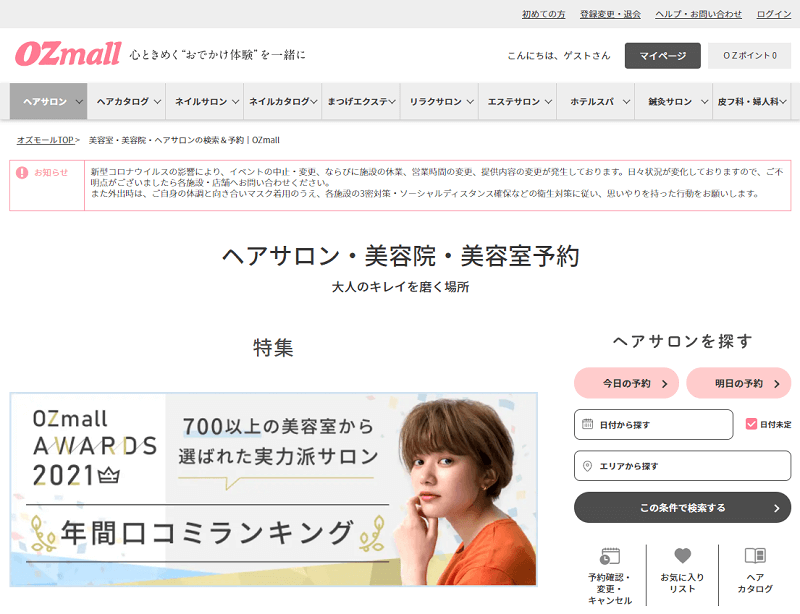This screenshot has width=800, height=614.
Task: Open the 初めての方 link
Action: [x=543, y=14]
